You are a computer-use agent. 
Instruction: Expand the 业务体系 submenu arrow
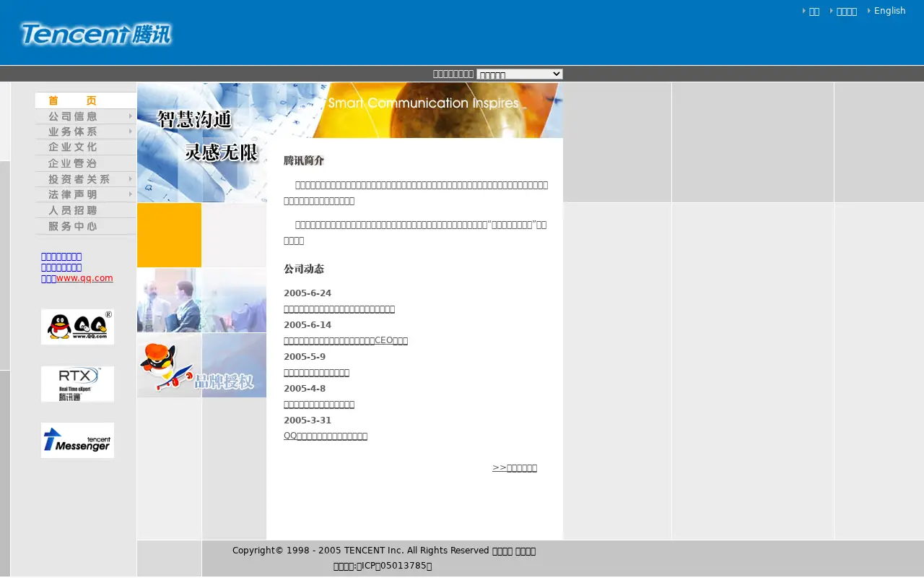pos(130,131)
